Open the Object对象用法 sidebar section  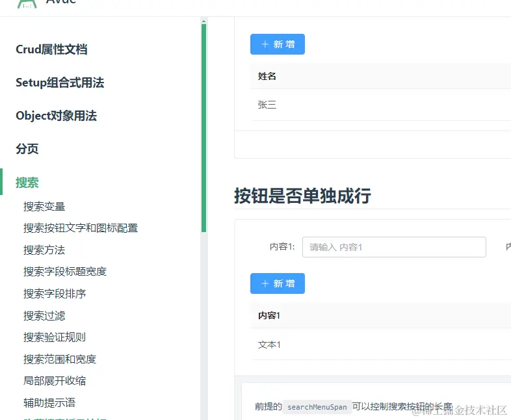pyautogui.click(x=57, y=116)
